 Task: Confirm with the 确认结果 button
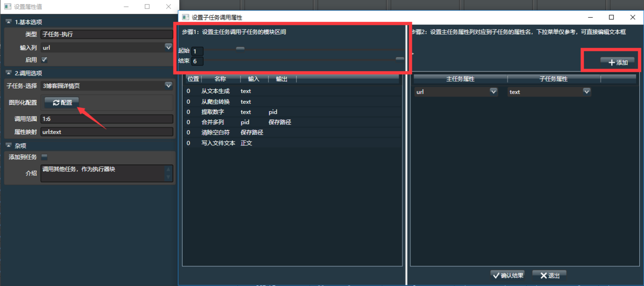(x=507, y=275)
